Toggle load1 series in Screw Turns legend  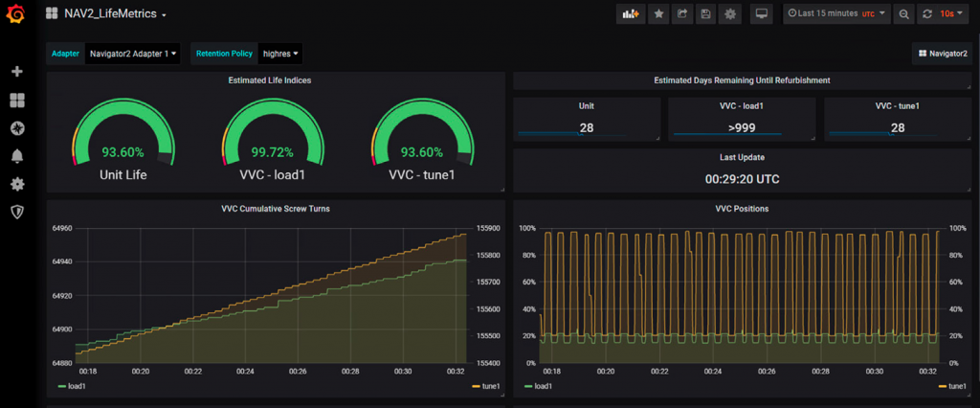(75, 386)
